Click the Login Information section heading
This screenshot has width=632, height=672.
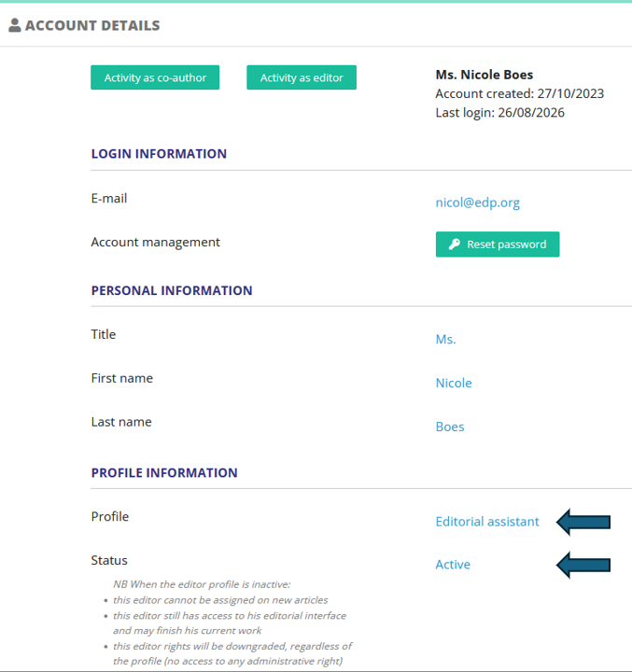(159, 153)
